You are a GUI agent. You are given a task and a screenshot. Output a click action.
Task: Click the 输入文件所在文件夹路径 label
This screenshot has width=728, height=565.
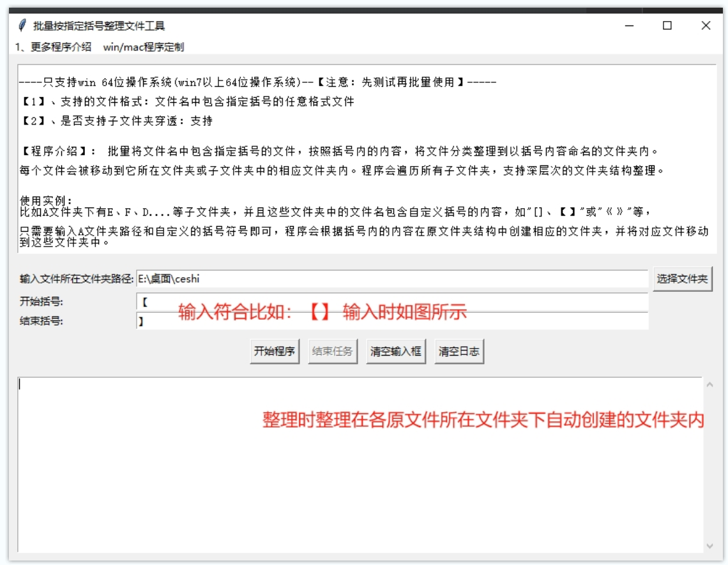tap(77, 278)
